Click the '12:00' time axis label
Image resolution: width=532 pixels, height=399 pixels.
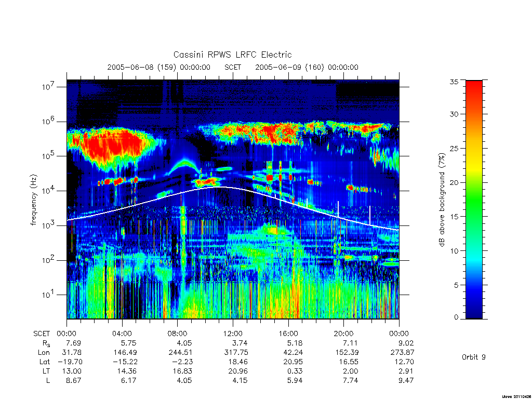pos(233,334)
